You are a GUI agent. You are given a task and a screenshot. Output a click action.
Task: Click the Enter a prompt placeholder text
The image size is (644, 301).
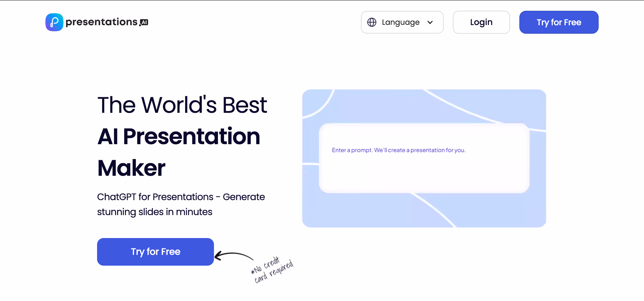pyautogui.click(x=399, y=150)
